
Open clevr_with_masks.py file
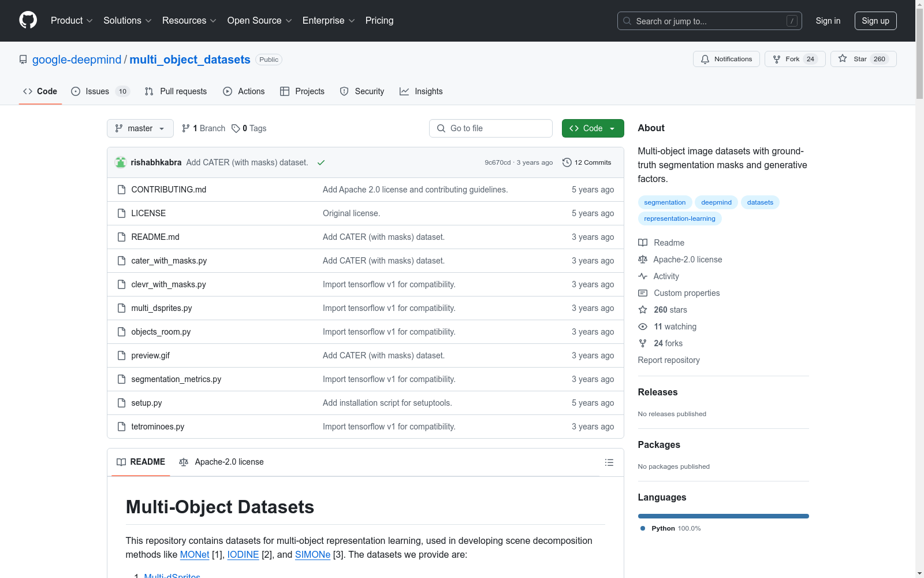pos(169,284)
